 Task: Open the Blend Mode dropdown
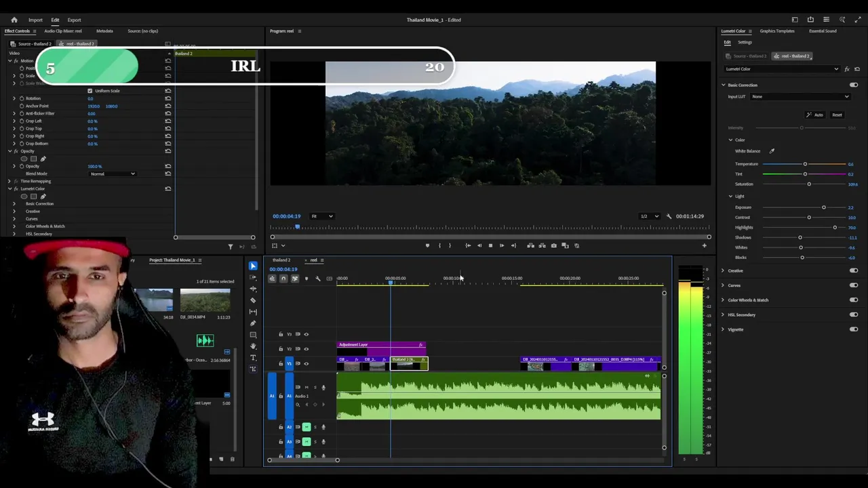113,174
